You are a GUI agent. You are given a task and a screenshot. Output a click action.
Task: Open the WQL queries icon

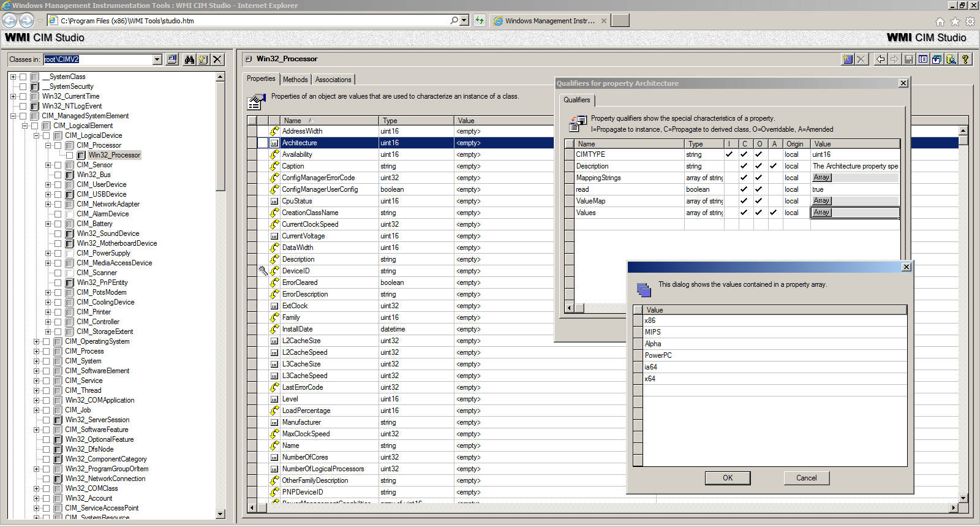point(951,59)
